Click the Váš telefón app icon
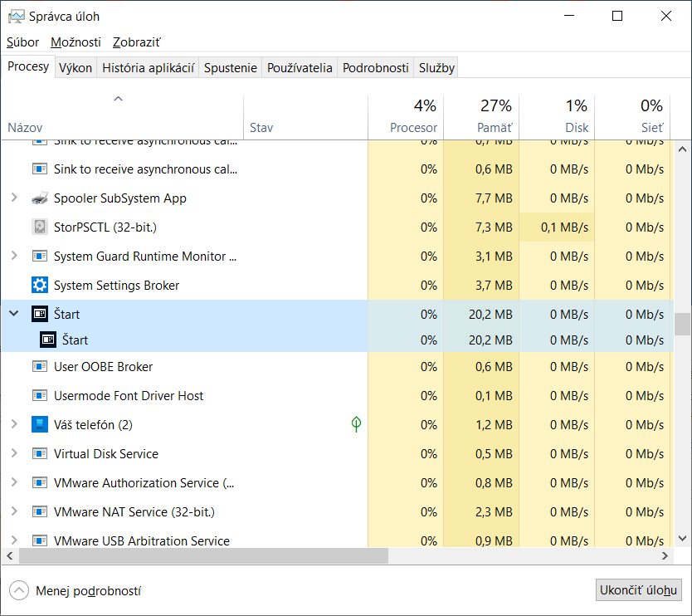Screen dimensions: 692x616 click(x=39, y=425)
